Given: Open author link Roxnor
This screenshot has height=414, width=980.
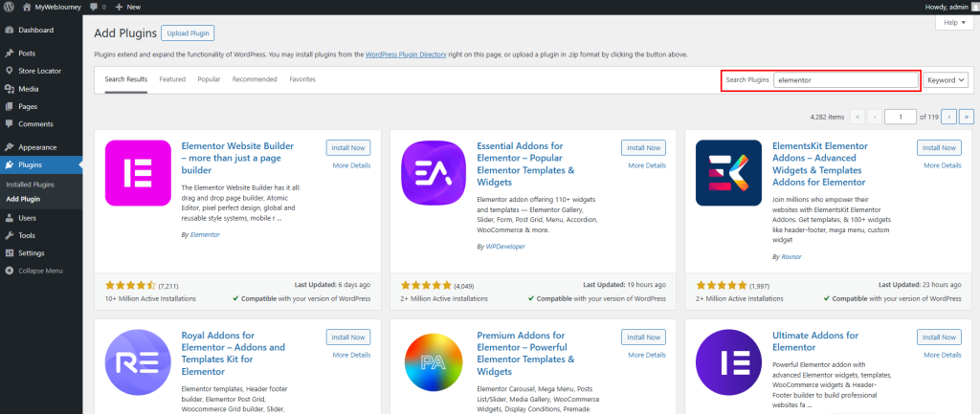Looking at the screenshot, I should coord(791,256).
